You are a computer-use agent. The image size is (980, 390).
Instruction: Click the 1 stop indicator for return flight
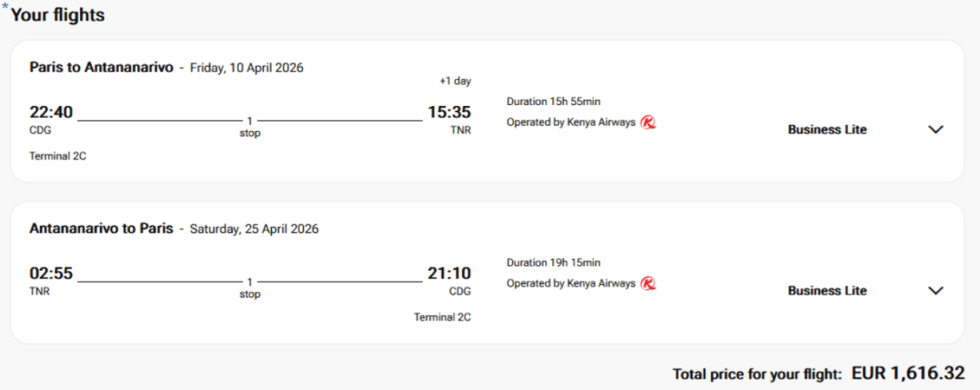coord(250,287)
